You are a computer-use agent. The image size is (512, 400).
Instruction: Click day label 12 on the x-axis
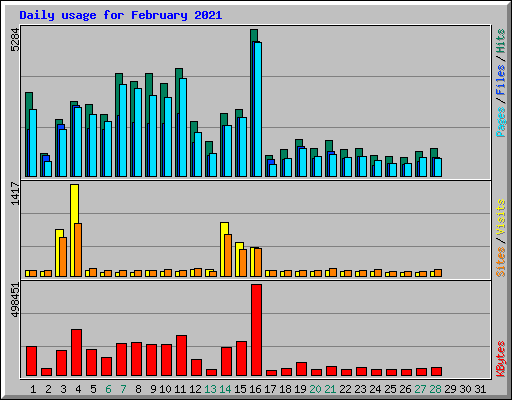pos(195,389)
